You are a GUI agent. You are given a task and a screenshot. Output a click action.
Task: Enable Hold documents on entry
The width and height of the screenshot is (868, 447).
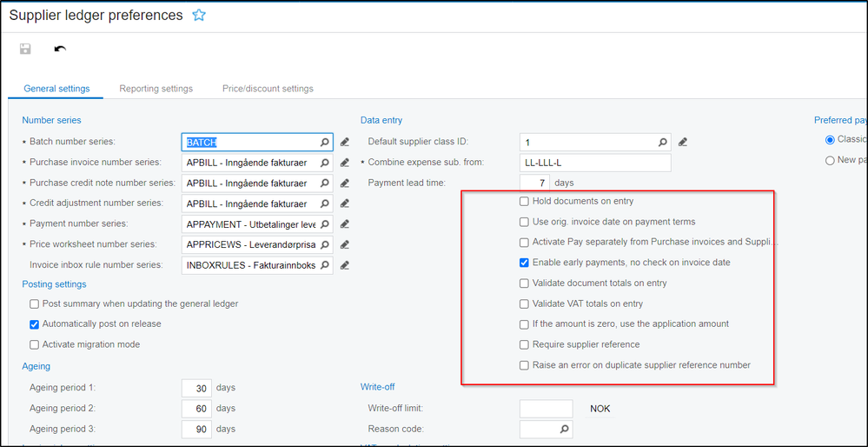524,202
